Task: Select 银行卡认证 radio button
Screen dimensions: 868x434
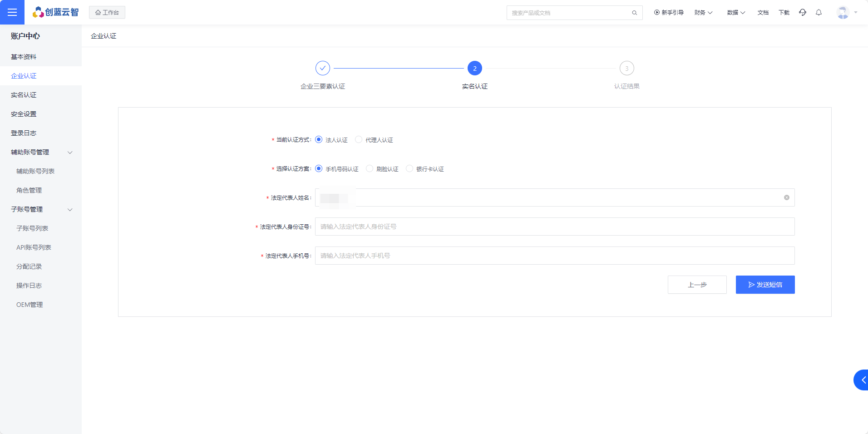Action: coord(409,169)
